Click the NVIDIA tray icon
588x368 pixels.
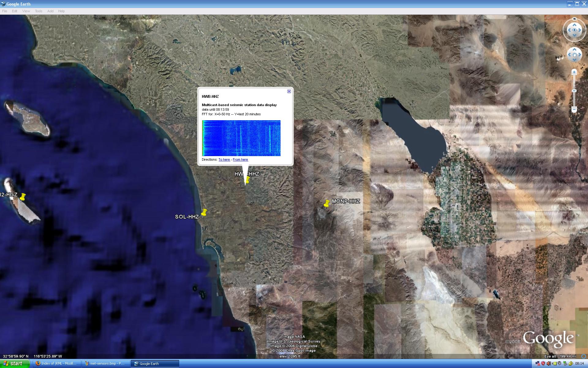coord(554,363)
